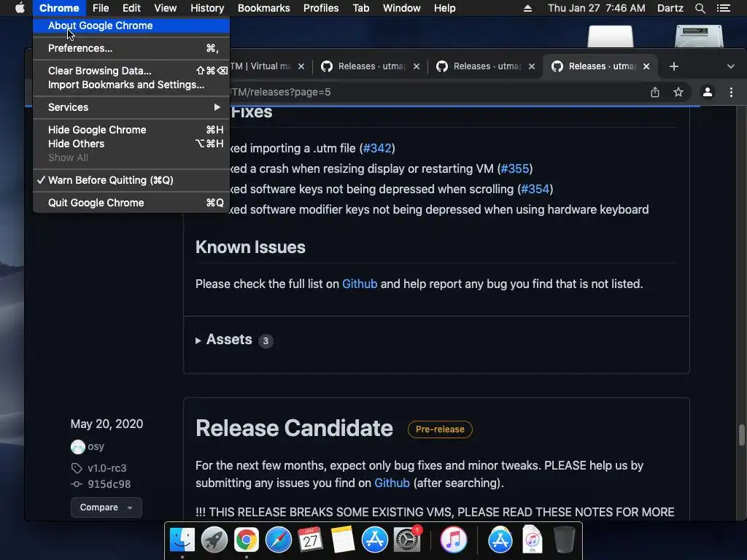
Task: Select Hide Google Chrome
Action: (131, 130)
